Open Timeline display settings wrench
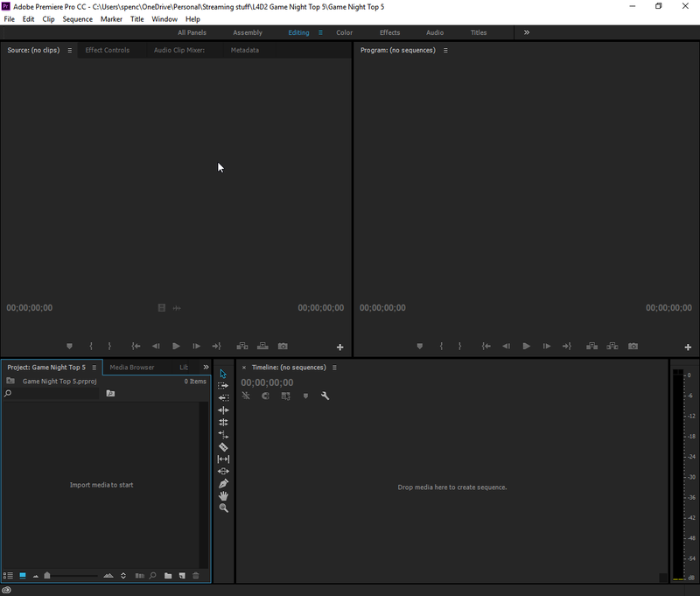The width and height of the screenshot is (700, 596). tap(325, 396)
